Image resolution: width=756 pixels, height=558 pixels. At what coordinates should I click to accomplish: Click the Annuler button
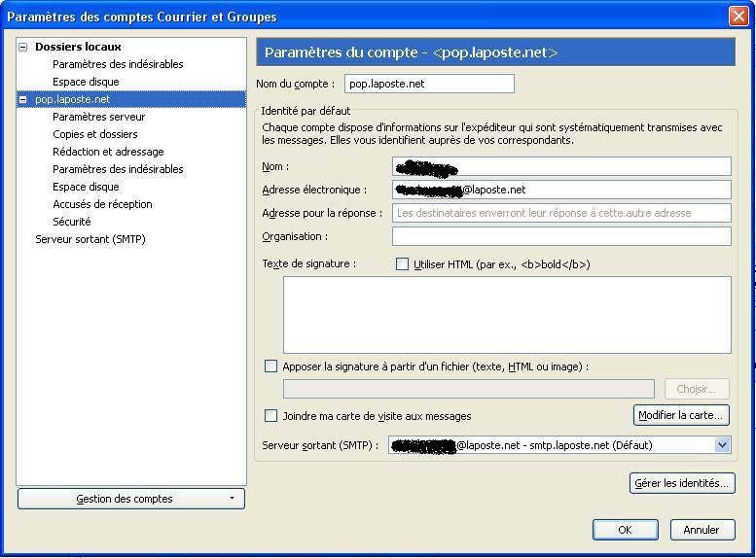pyautogui.click(x=702, y=530)
